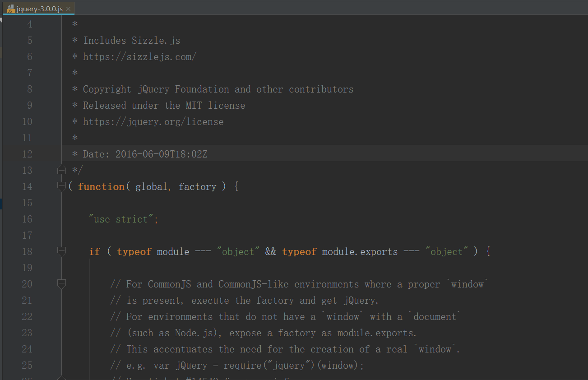This screenshot has width=588, height=380.
Task: Click the JS file icon on the tab
Action: point(11,9)
